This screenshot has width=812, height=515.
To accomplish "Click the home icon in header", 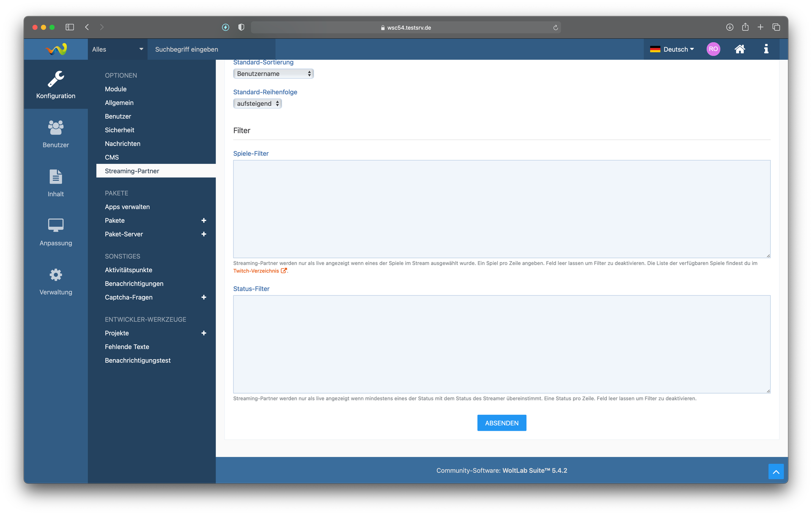I will [739, 49].
